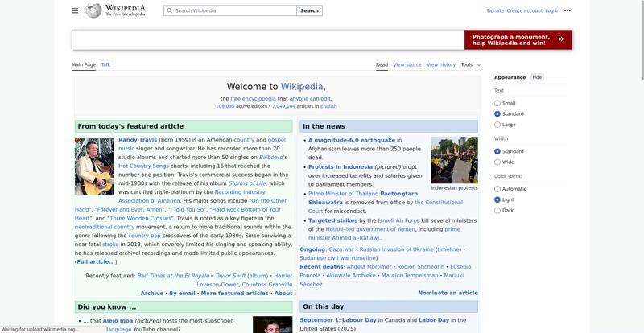Image resolution: width=644 pixels, height=333 pixels.
Task: Open the September 1 link
Action: pos(318,320)
